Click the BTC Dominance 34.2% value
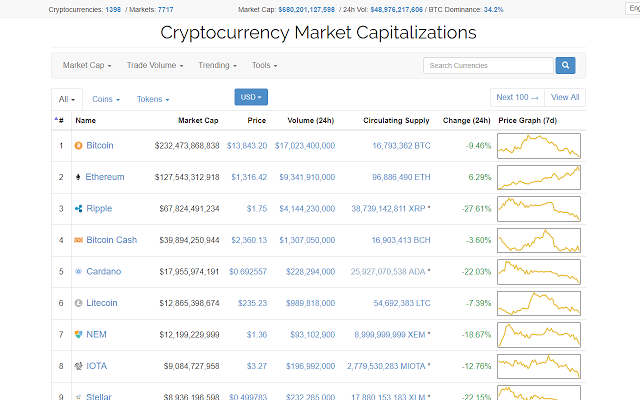 tap(493, 9)
